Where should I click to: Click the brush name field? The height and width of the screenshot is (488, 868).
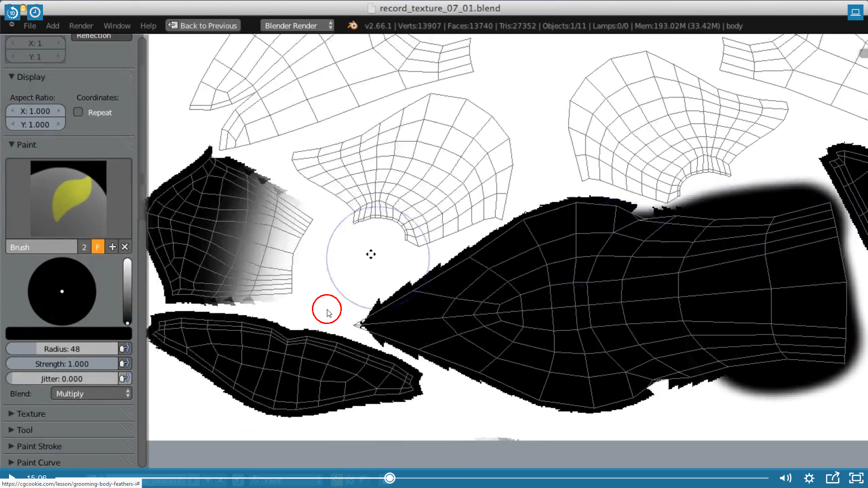[x=42, y=247]
